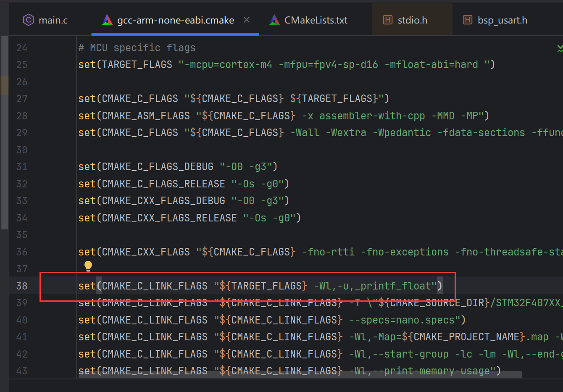This screenshot has height=392, width=563.
Task: Click CMAKE_ASM_FLAGS on line 28
Action: 146,116
